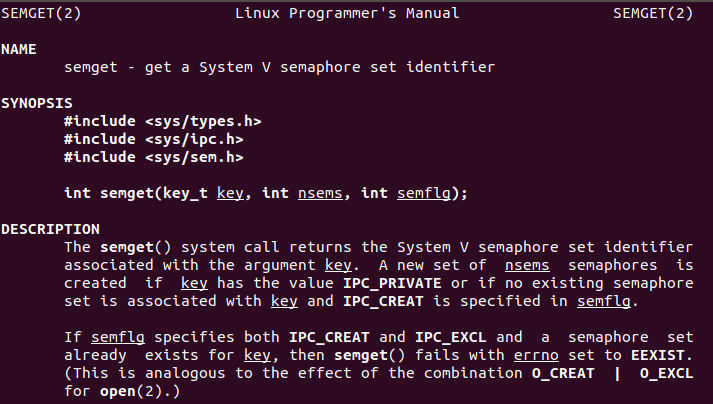Click the SEMGET(2) header at top right
The width and height of the screenshot is (713, 404).
[x=653, y=13]
